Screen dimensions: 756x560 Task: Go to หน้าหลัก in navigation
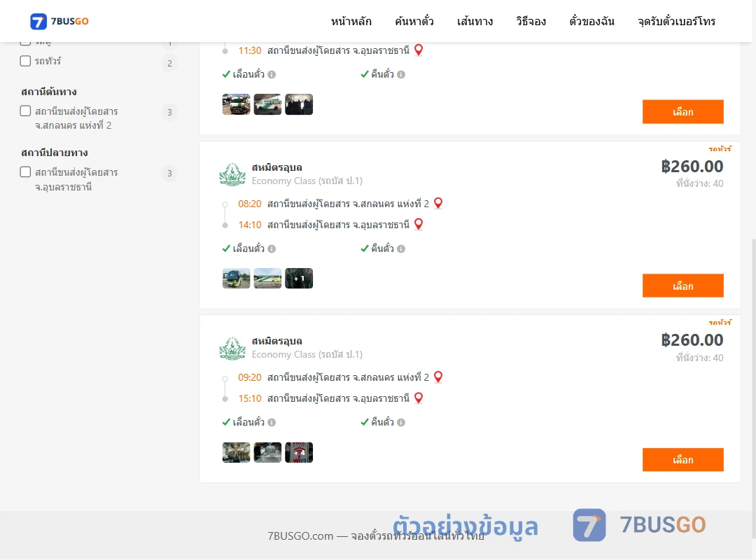[x=351, y=21]
